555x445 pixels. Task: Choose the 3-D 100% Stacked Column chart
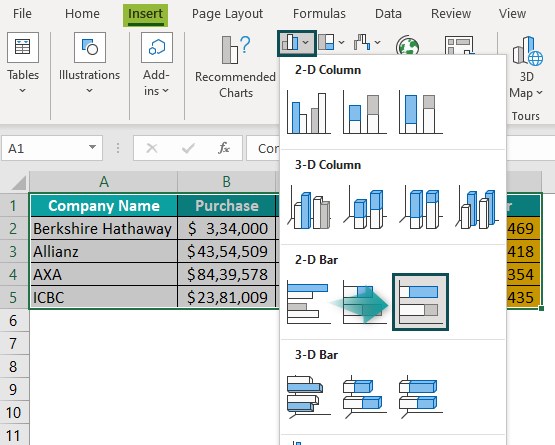click(x=420, y=207)
